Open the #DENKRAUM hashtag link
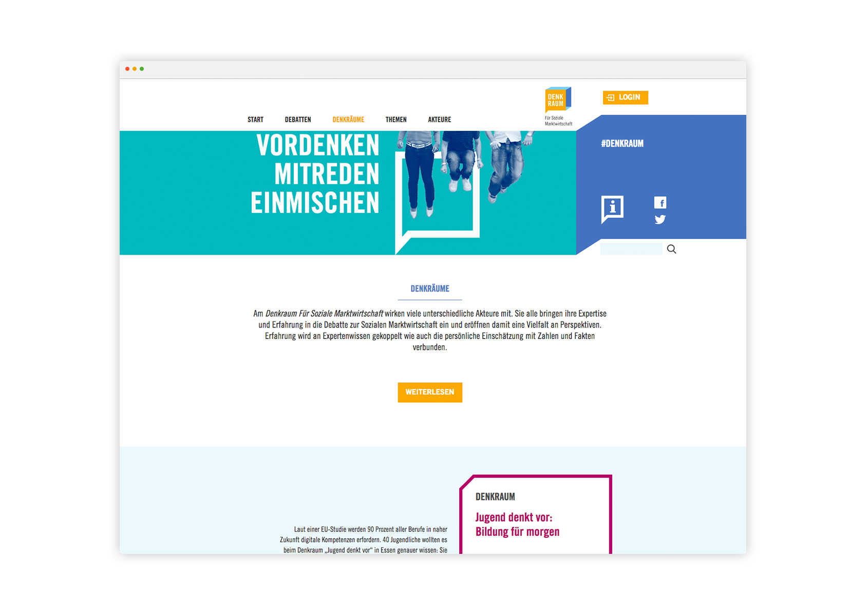868x616 pixels. [622, 144]
